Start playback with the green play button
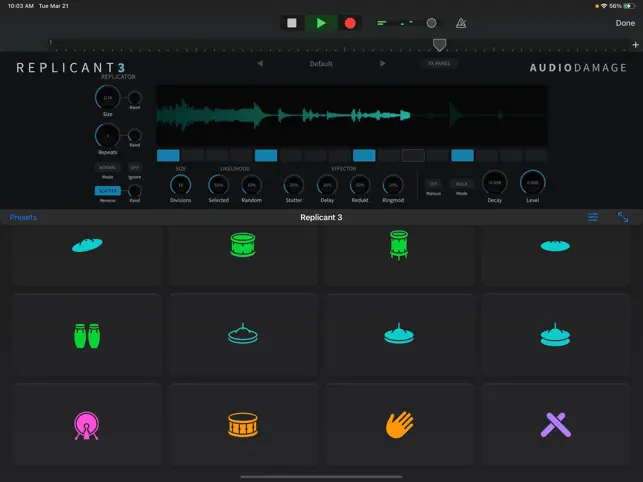The height and width of the screenshot is (482, 643). coord(321,23)
